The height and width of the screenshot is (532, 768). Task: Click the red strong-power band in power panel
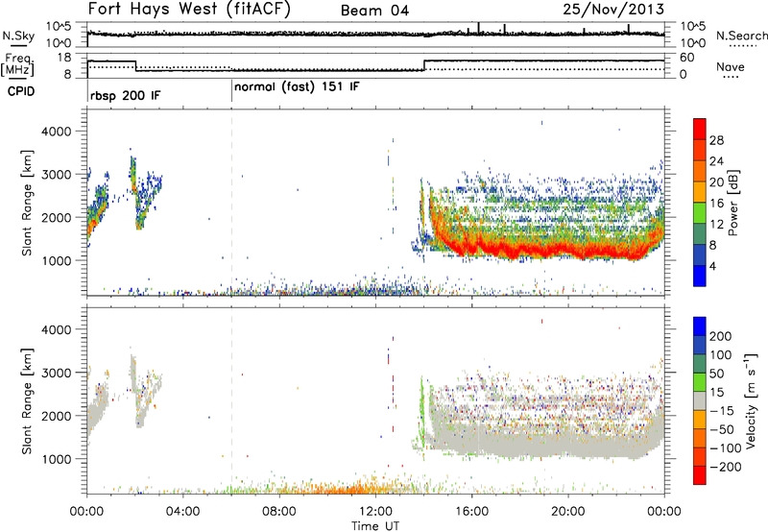coord(548,250)
